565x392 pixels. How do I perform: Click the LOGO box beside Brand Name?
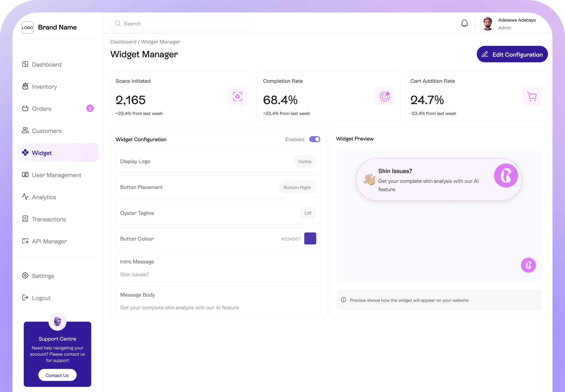(27, 28)
